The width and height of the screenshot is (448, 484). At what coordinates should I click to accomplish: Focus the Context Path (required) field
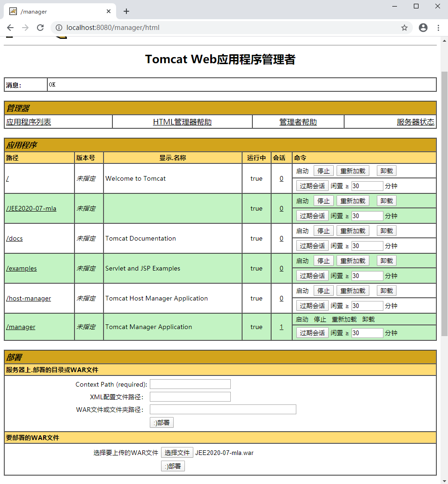(x=190, y=384)
